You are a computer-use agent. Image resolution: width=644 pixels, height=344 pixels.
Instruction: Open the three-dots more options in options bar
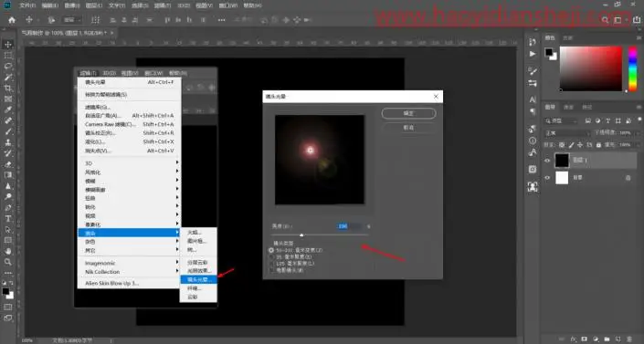(x=221, y=20)
